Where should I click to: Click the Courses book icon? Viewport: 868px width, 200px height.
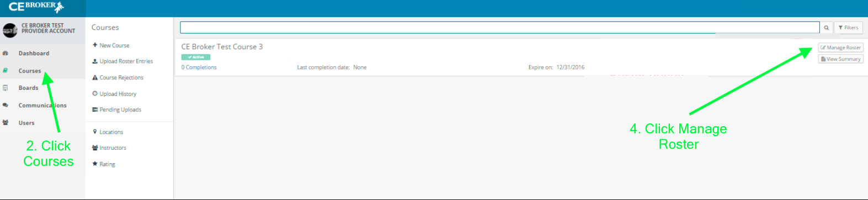(x=6, y=71)
